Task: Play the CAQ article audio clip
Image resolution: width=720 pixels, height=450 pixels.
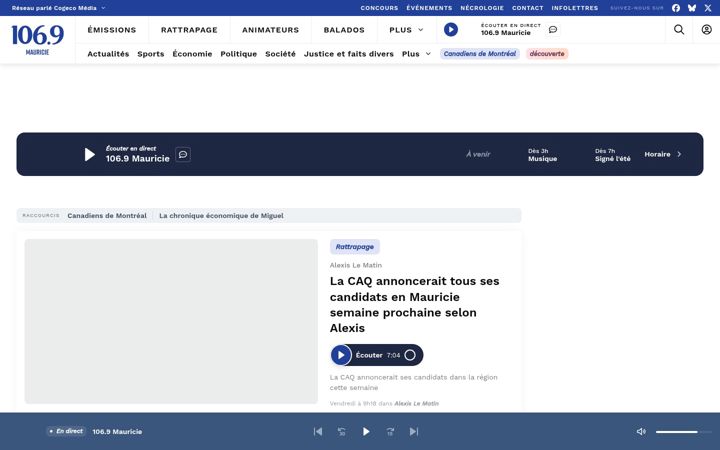Action: pos(341,355)
